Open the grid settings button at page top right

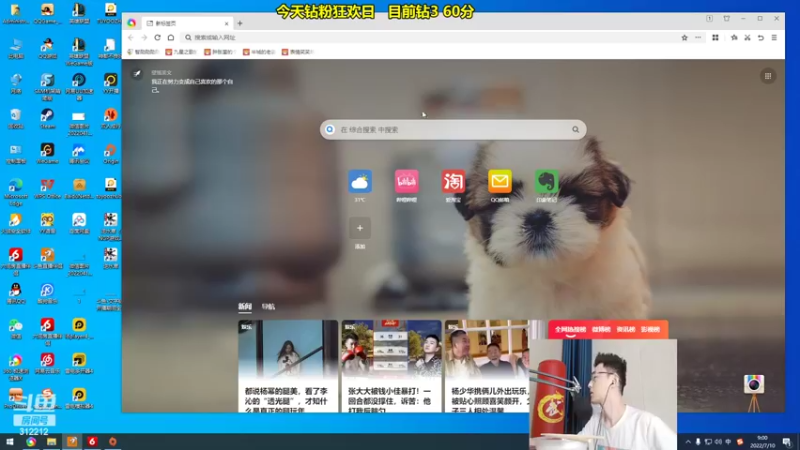click(768, 76)
